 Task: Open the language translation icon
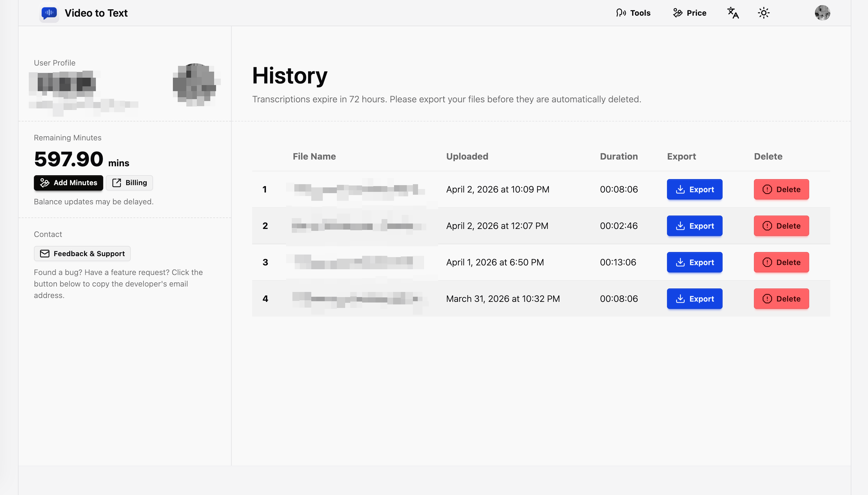click(x=733, y=13)
